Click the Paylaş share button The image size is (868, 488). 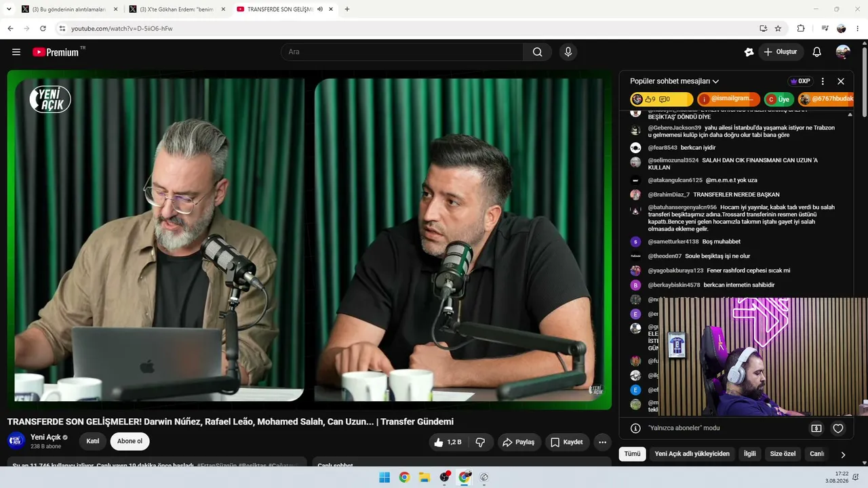[519, 443]
